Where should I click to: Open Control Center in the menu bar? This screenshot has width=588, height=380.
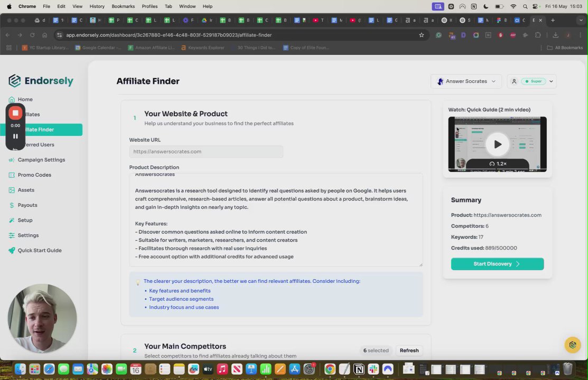(x=535, y=6)
